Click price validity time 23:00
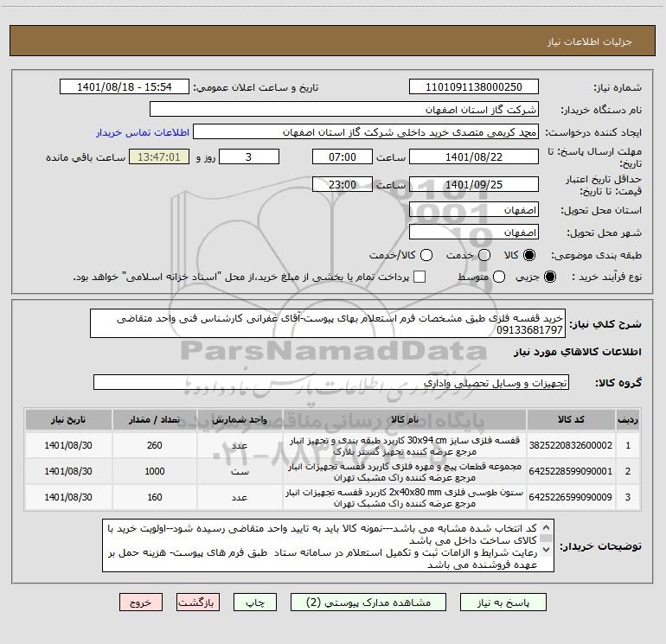Screen dimensions: 666x644 pos(343,184)
